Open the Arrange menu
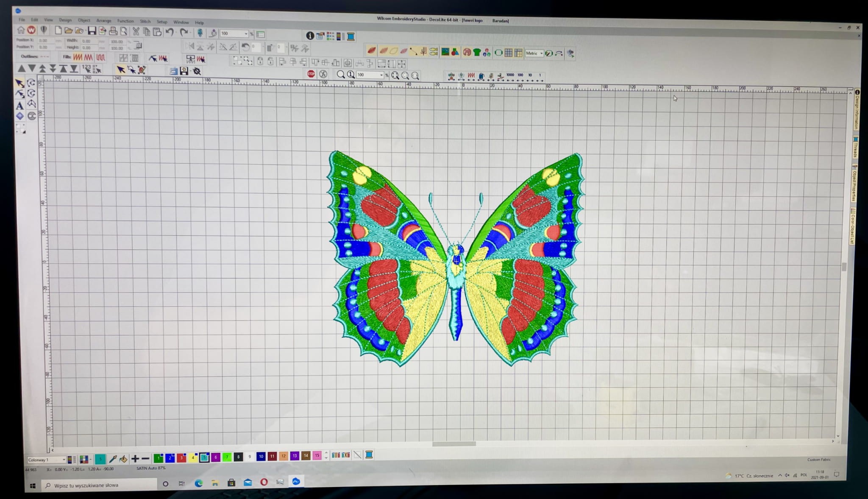Image resolution: width=868 pixels, height=499 pixels. click(103, 21)
